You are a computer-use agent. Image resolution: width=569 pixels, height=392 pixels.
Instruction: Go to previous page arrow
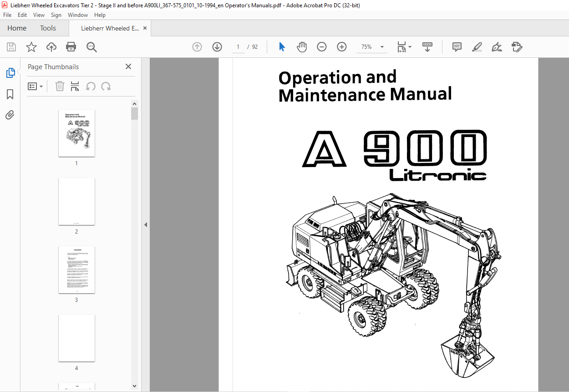[197, 47]
